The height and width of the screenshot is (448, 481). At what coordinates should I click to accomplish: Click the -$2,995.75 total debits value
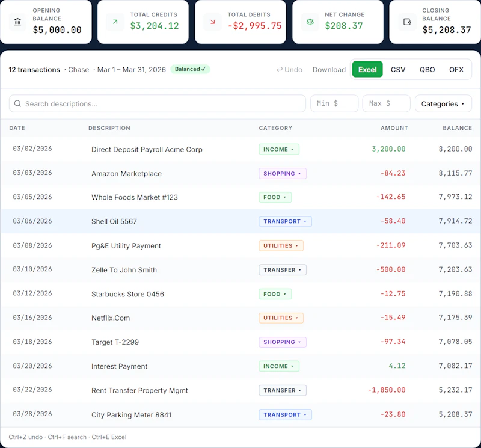[x=254, y=26]
